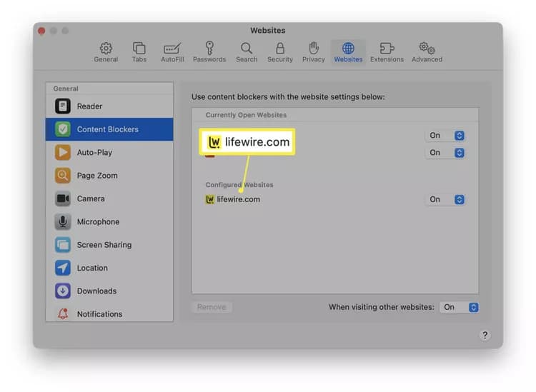This screenshot has height=392, width=536.
Task: Select Page Zoom in the sidebar
Action: pos(109,176)
